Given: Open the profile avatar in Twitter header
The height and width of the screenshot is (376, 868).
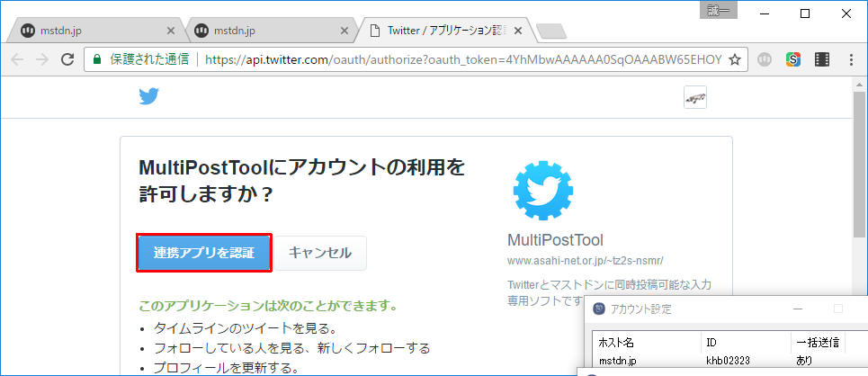Looking at the screenshot, I should [694, 97].
